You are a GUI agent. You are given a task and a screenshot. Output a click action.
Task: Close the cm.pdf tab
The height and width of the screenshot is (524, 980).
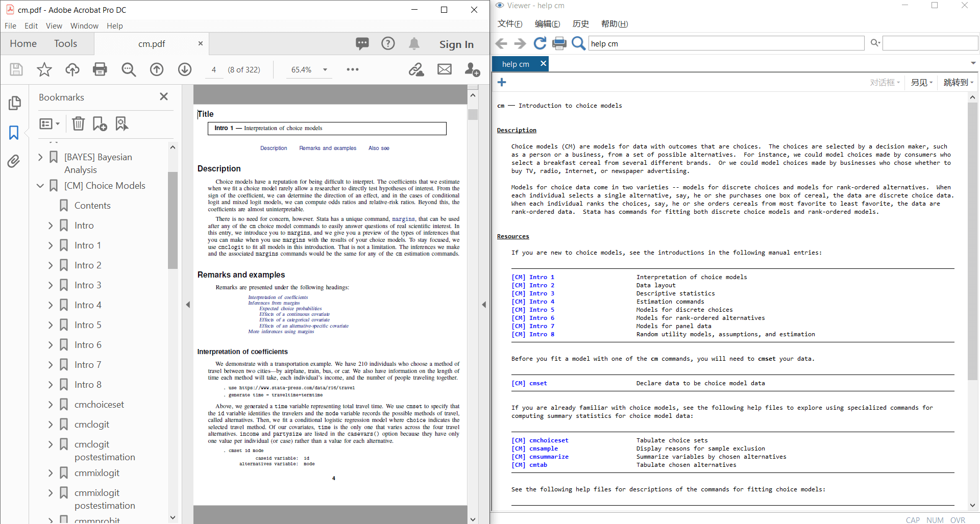[x=201, y=44]
